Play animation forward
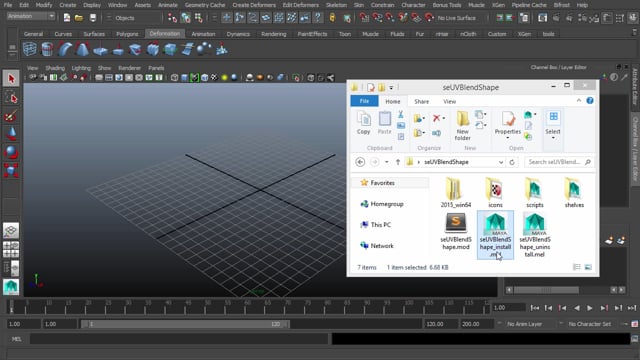 (590, 308)
